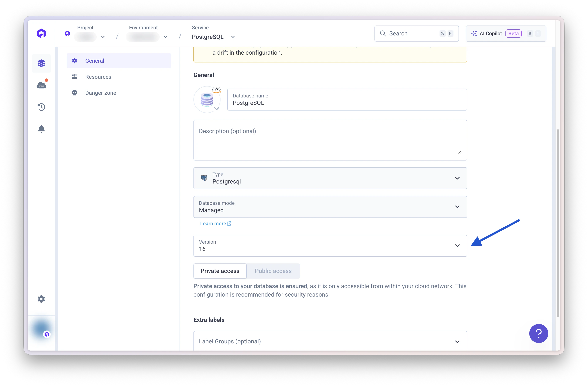Select Private access option
This screenshot has height=386, width=588.
220,271
